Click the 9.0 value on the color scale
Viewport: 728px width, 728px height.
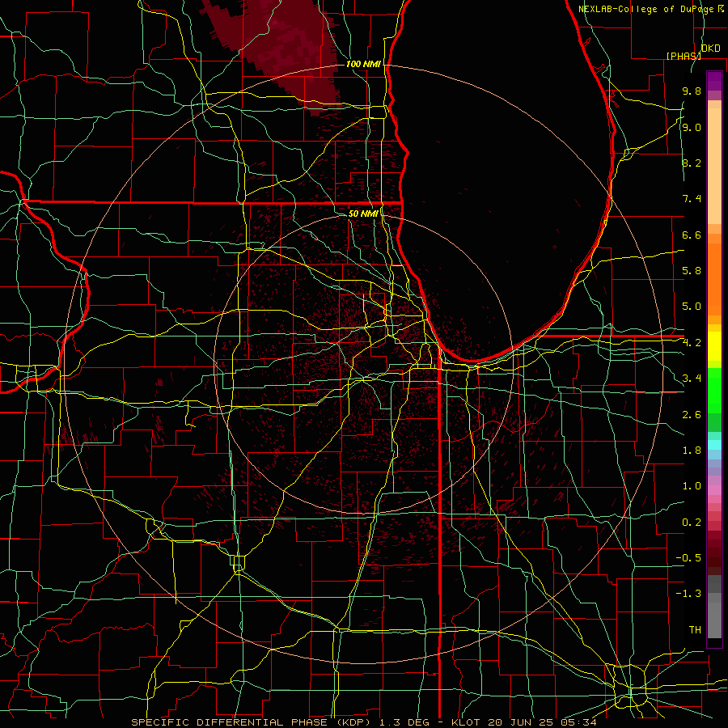pos(692,127)
